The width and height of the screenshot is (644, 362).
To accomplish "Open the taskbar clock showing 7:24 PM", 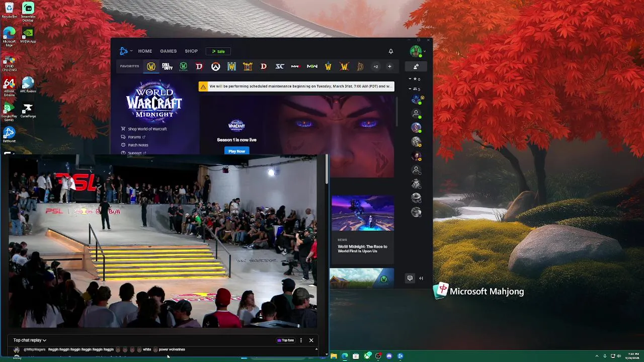I will (x=633, y=356).
